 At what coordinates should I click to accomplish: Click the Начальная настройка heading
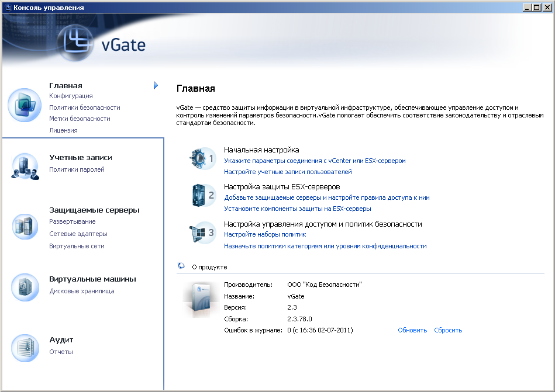[261, 150]
